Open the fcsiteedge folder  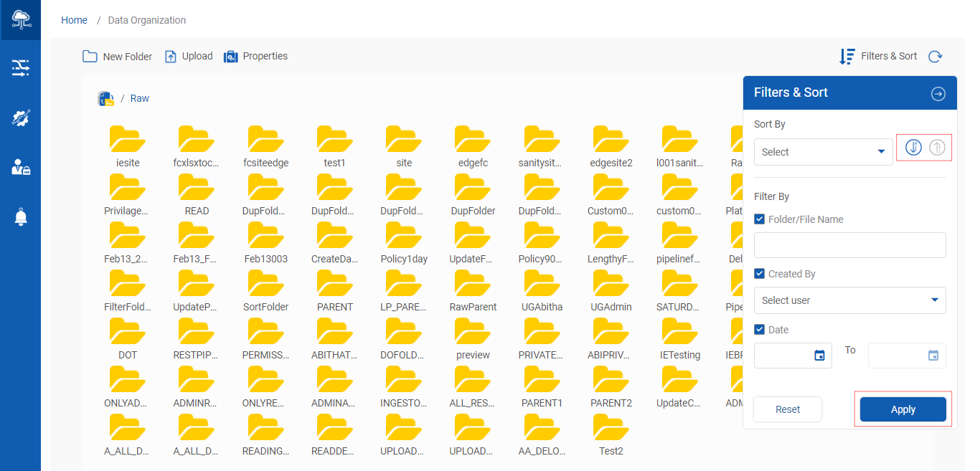(265, 146)
